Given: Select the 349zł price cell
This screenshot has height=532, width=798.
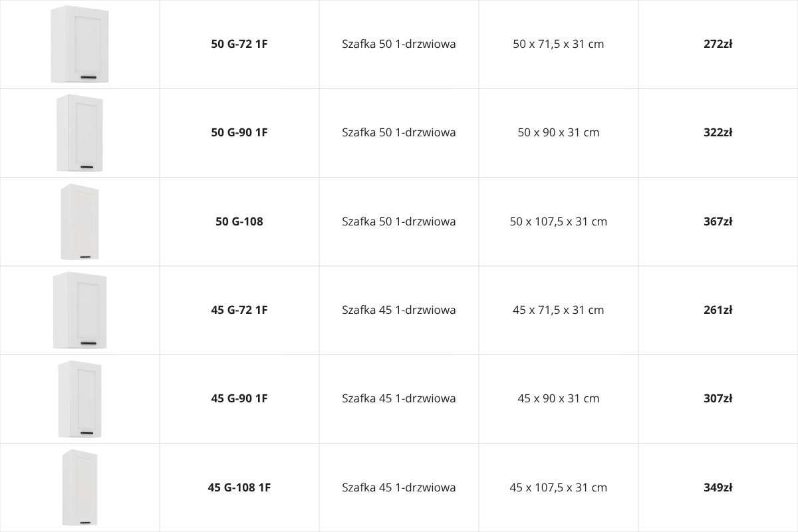Looking at the screenshot, I should coord(718,487).
